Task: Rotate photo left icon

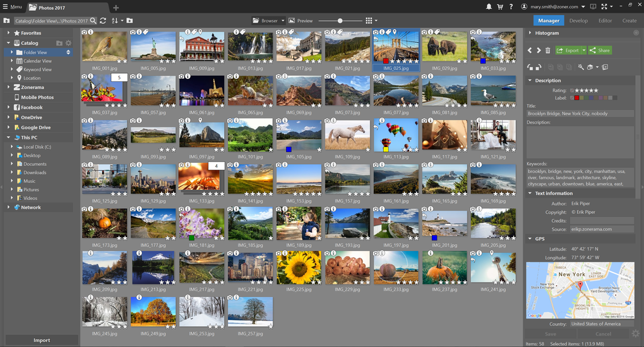Action: point(530,67)
